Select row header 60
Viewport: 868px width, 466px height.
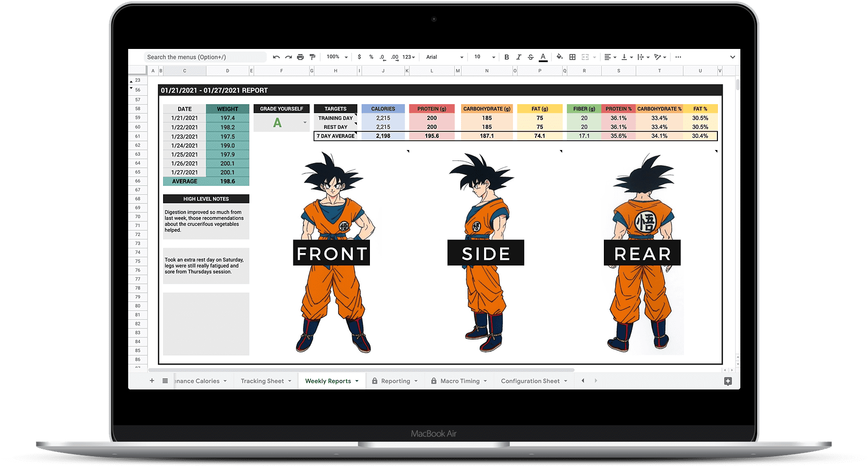click(x=138, y=127)
